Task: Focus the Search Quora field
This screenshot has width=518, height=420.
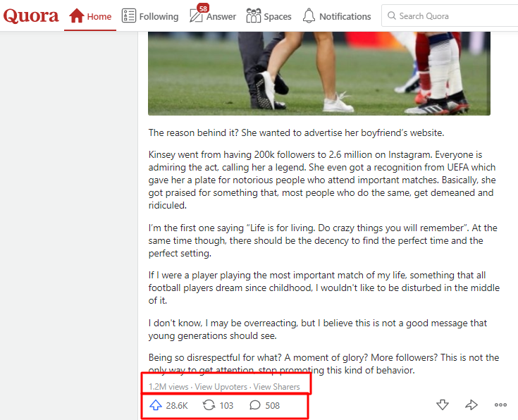Action: (450, 16)
